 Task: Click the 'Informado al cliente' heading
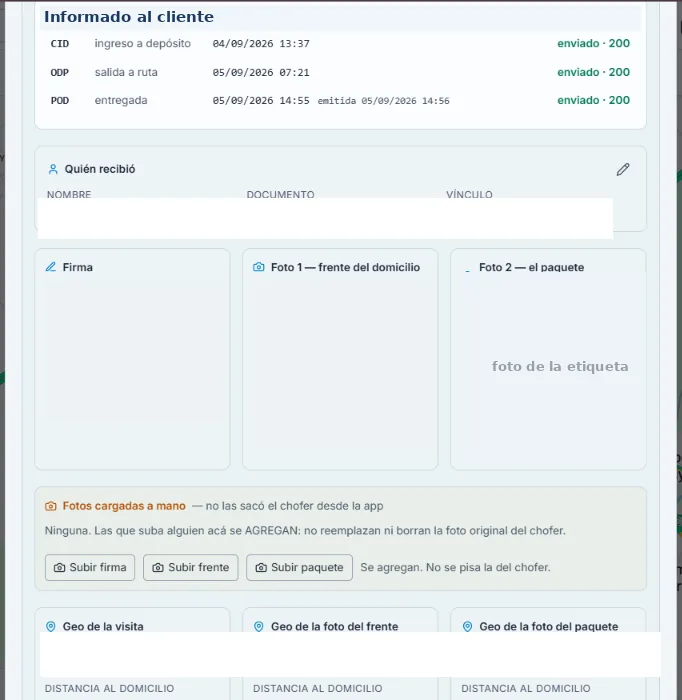(x=129, y=17)
